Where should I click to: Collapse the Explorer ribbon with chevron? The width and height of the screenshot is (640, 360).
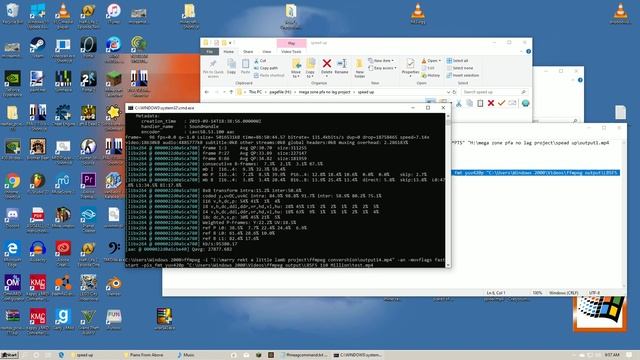pyautogui.click(x=521, y=51)
